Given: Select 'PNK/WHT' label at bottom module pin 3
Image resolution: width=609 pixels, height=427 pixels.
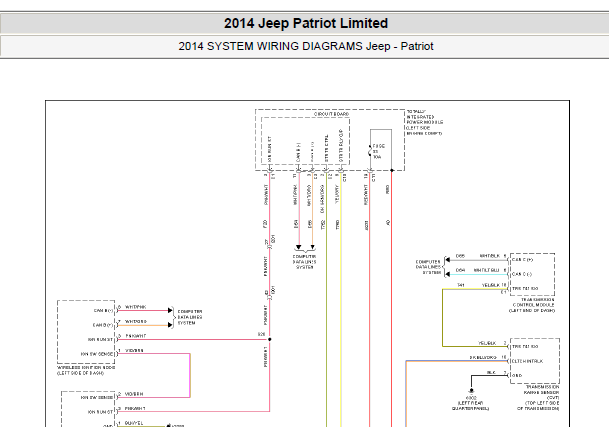Looking at the screenshot, I should (x=135, y=408).
